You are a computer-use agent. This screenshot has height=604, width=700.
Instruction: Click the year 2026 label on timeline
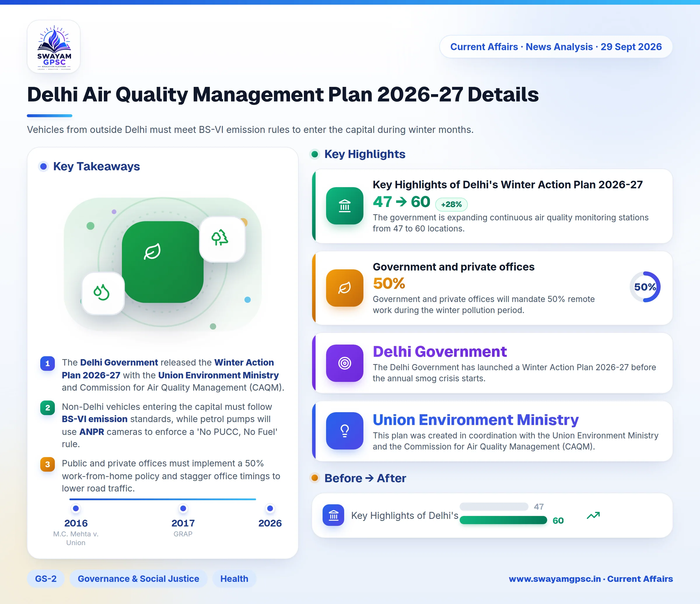[270, 523]
